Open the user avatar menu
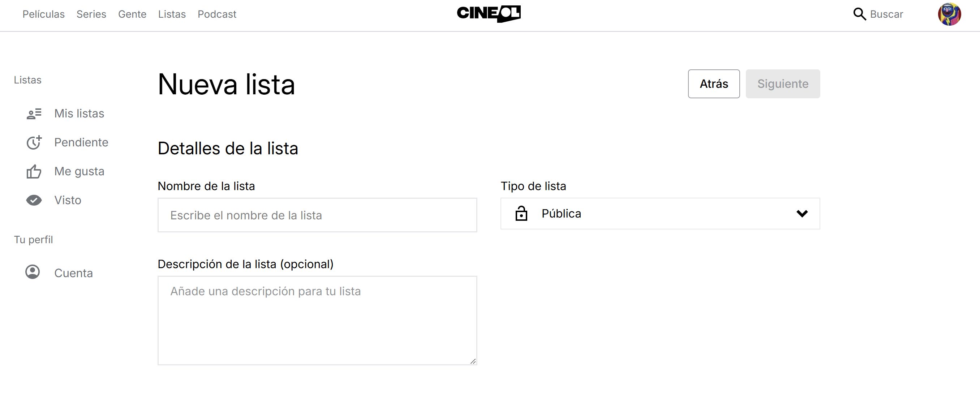The image size is (980, 404). pos(949,14)
